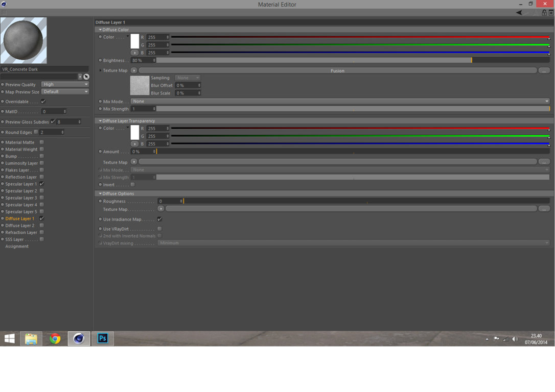
Task: Select Diffuse Layer 1 in the list
Action: tap(20, 218)
